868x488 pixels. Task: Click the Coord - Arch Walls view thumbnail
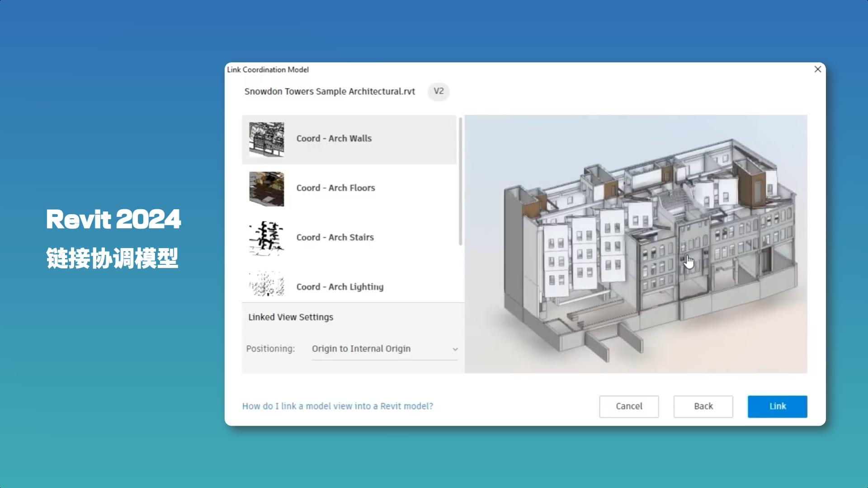click(266, 139)
